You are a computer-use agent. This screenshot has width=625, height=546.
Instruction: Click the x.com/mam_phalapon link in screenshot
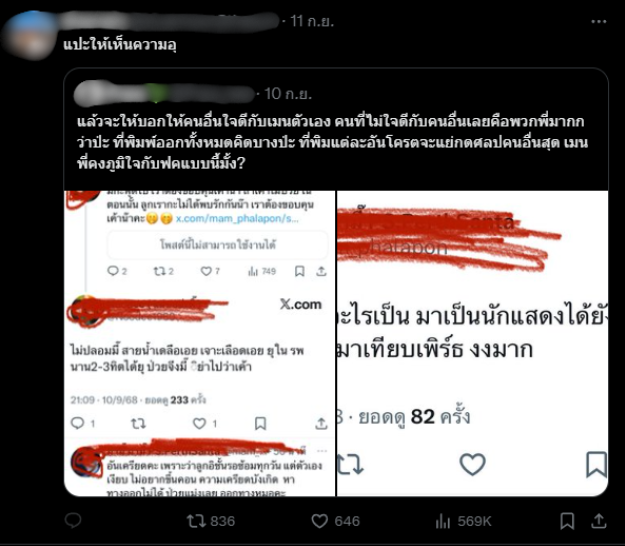click(237, 218)
